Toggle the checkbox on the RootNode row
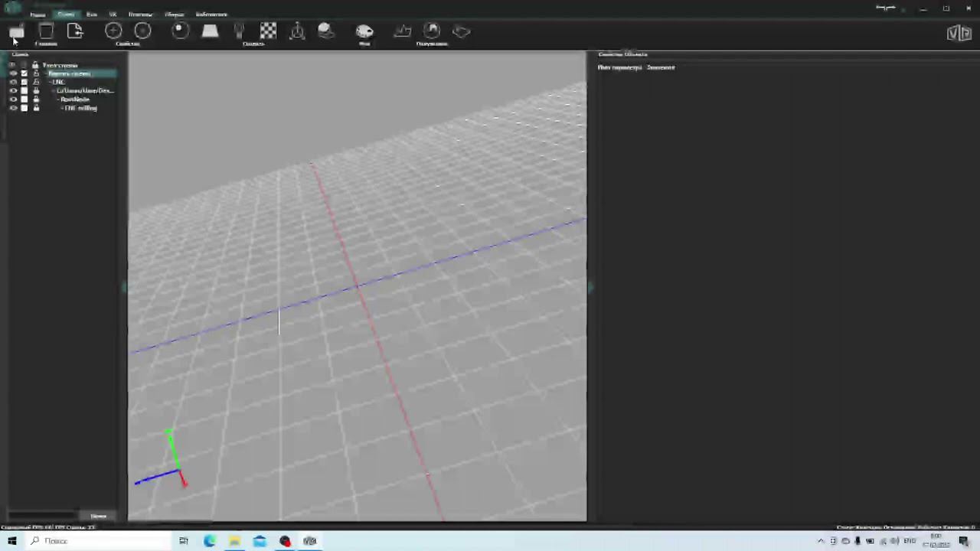 (24, 99)
